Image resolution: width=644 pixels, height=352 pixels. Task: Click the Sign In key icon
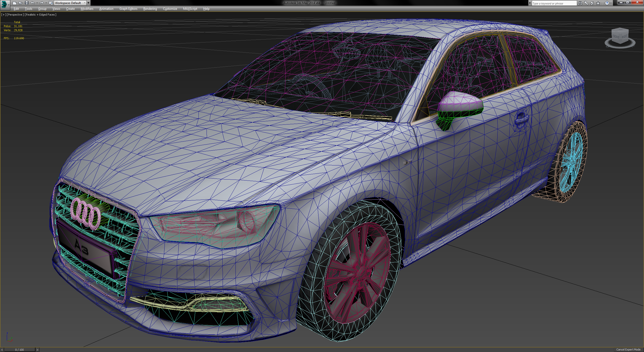tap(586, 3)
